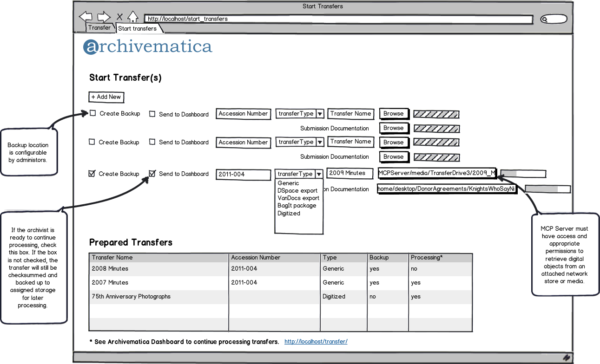Go to the browser home icon
600x364 pixels.
coord(133,17)
